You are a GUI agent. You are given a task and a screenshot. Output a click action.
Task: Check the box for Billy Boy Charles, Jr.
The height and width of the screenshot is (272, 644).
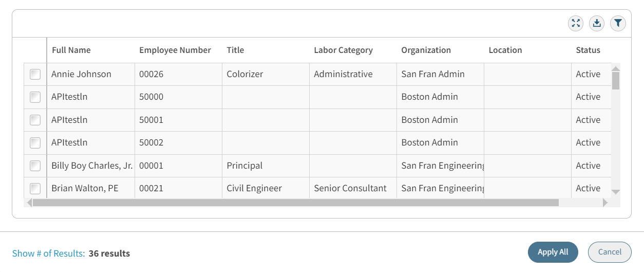pyautogui.click(x=35, y=166)
